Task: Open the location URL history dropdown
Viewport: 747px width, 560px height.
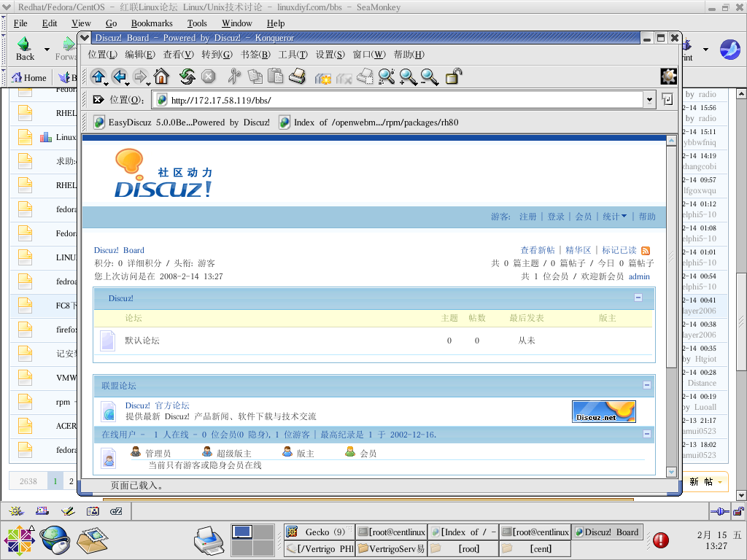Action: [649, 100]
